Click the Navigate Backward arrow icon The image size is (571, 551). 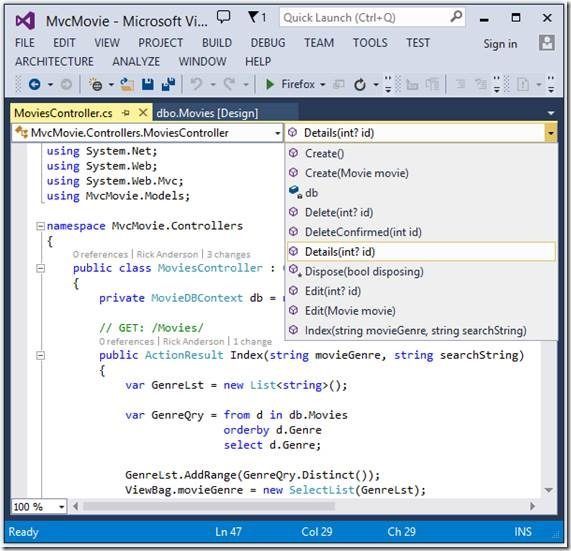point(35,84)
